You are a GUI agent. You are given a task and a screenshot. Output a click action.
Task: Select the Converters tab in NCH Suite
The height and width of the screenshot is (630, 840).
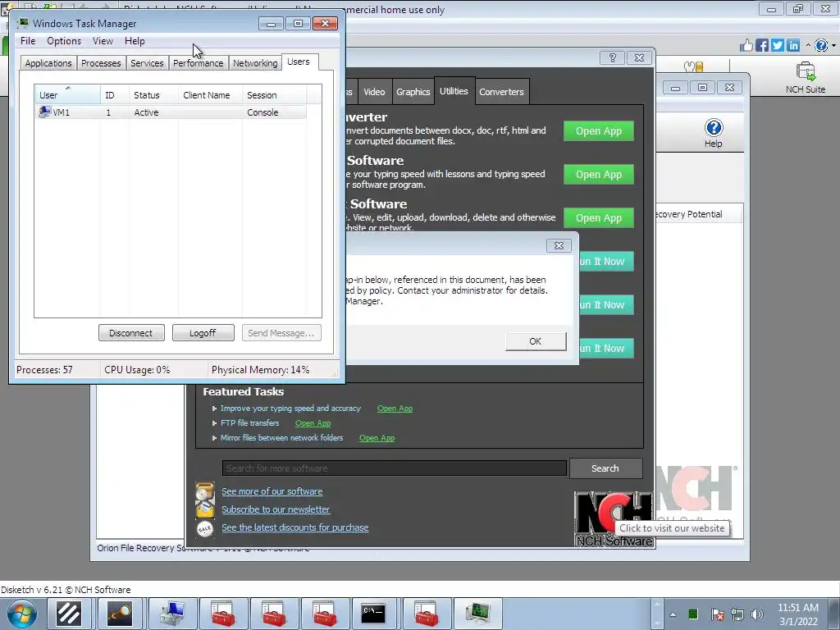pos(501,92)
